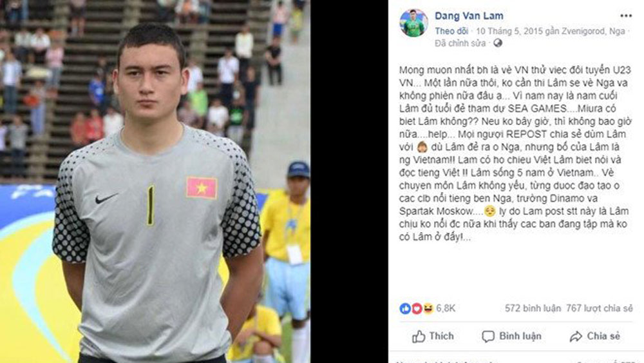This screenshot has height=363, width=644.
Task: Share the post with Chia sẻ
Action: [x=594, y=337]
